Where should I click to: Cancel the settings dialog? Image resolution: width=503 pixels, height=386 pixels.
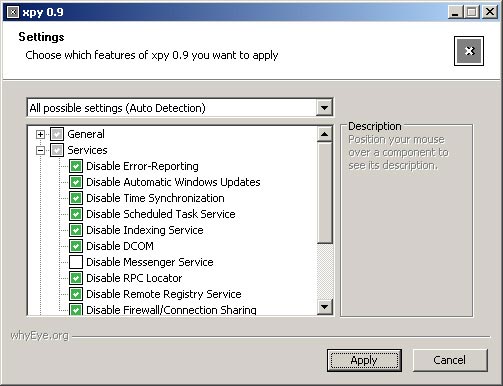(x=450, y=360)
